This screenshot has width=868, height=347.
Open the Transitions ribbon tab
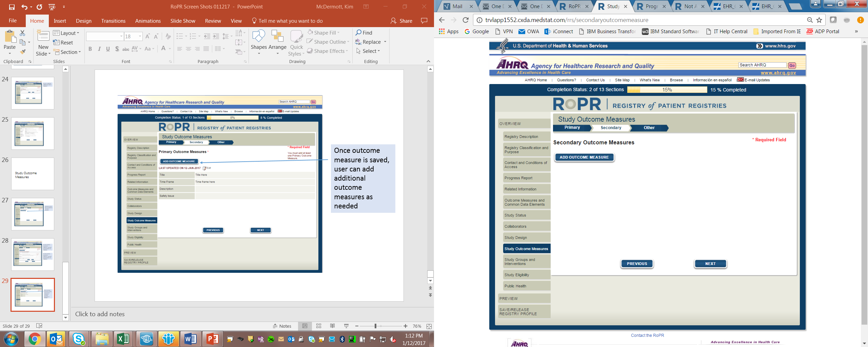point(113,21)
